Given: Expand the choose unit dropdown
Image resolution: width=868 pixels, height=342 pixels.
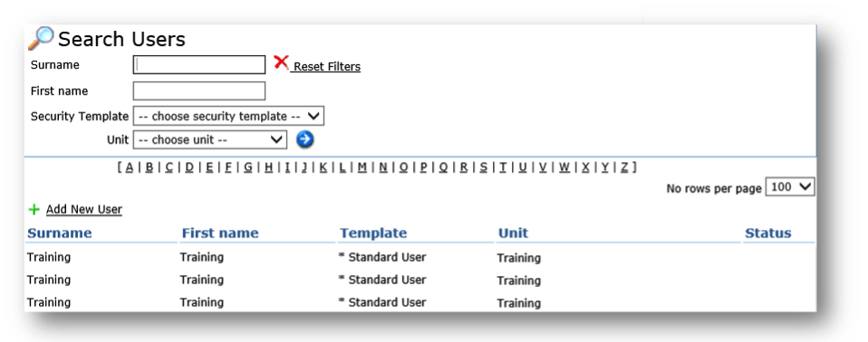Looking at the screenshot, I should click(x=210, y=139).
